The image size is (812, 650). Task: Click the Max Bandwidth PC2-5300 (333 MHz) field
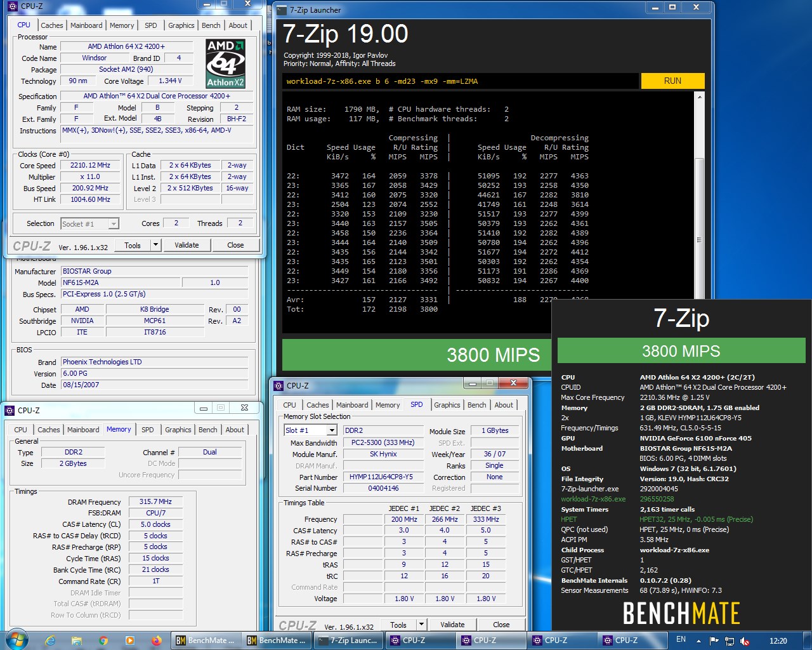pos(383,442)
